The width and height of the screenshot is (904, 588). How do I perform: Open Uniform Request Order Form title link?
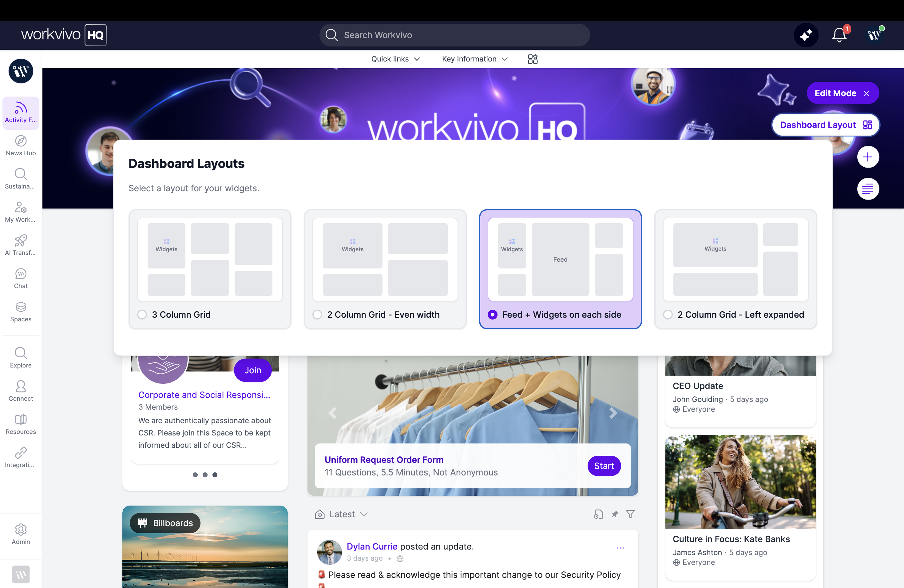[x=384, y=460]
